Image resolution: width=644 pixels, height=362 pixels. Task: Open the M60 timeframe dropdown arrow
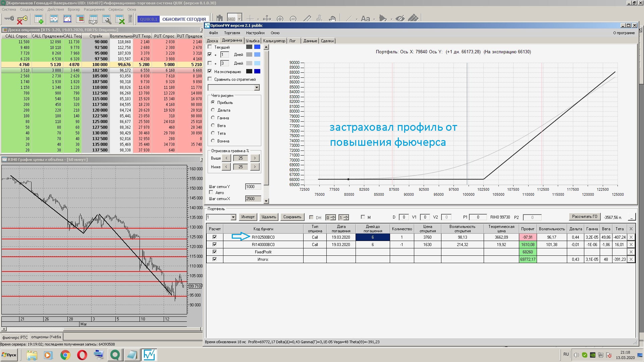239,19
